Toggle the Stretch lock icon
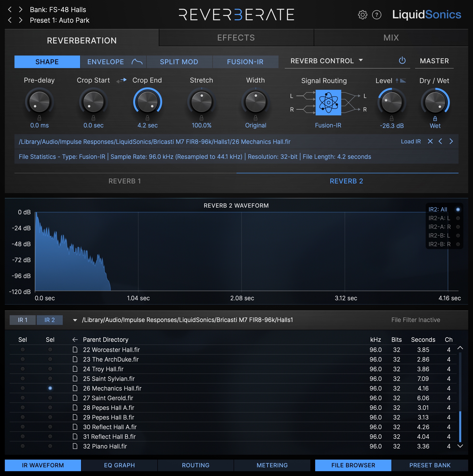Image resolution: width=473 pixels, height=476 pixels. (202, 118)
